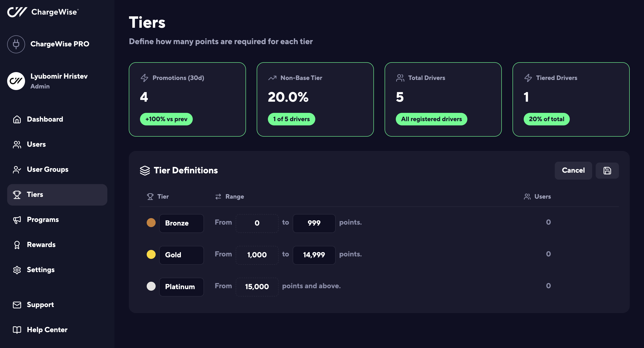The height and width of the screenshot is (348, 644).
Task: Edit the Gold tier name field
Action: point(181,255)
